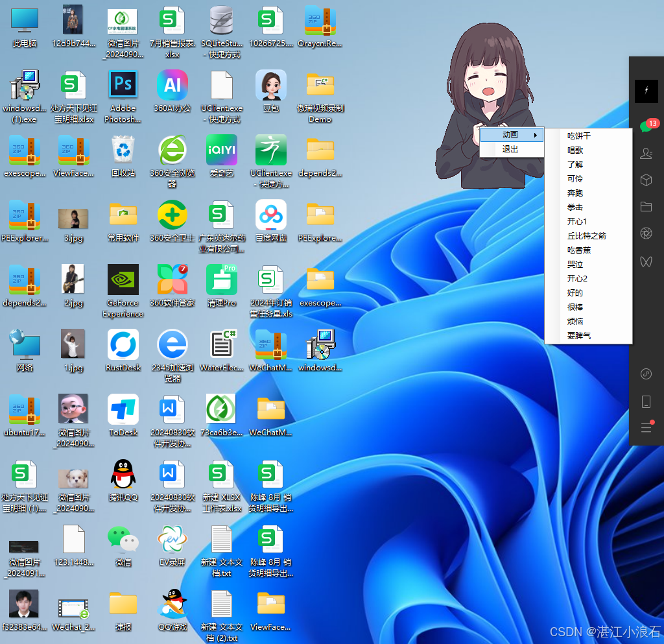Expand the 动画 submenu
The height and width of the screenshot is (644, 664).
point(512,135)
